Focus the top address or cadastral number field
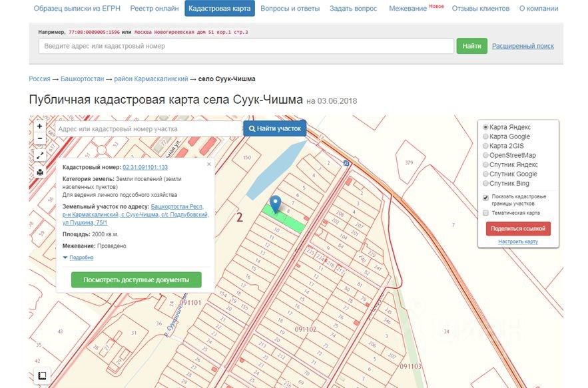 (246, 46)
